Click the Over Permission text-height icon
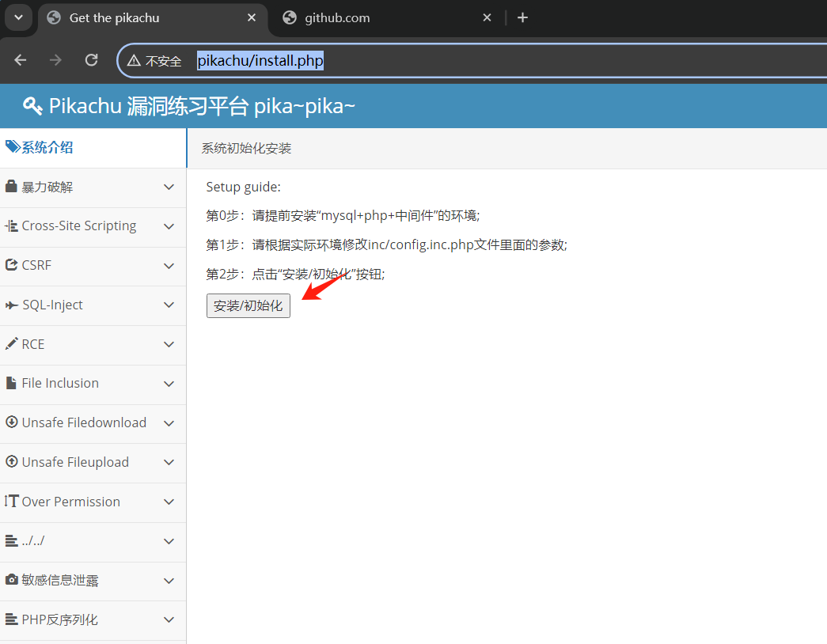827x644 pixels. coord(12,501)
